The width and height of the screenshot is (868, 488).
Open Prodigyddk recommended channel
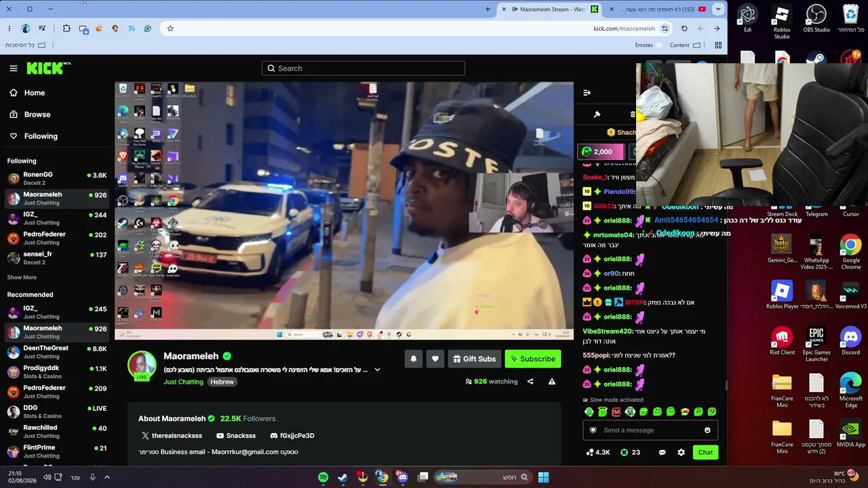(x=57, y=371)
